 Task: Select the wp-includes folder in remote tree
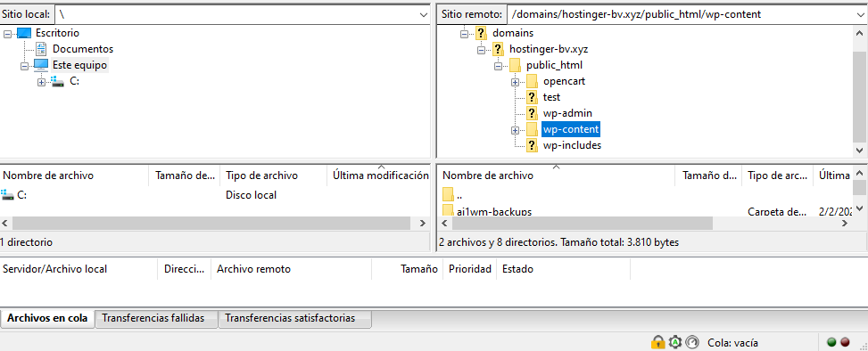(x=572, y=145)
